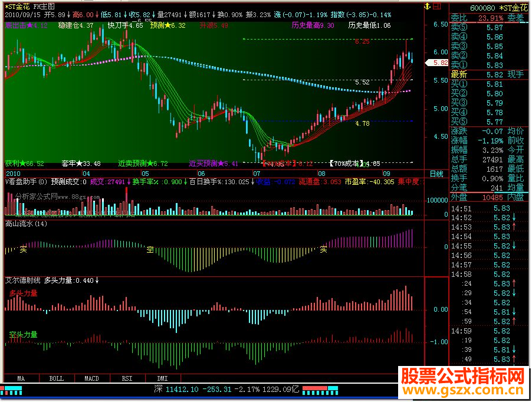This screenshot has height=402, width=532.
Task: Open the MACD indicator tab
Action: [x=91, y=378]
